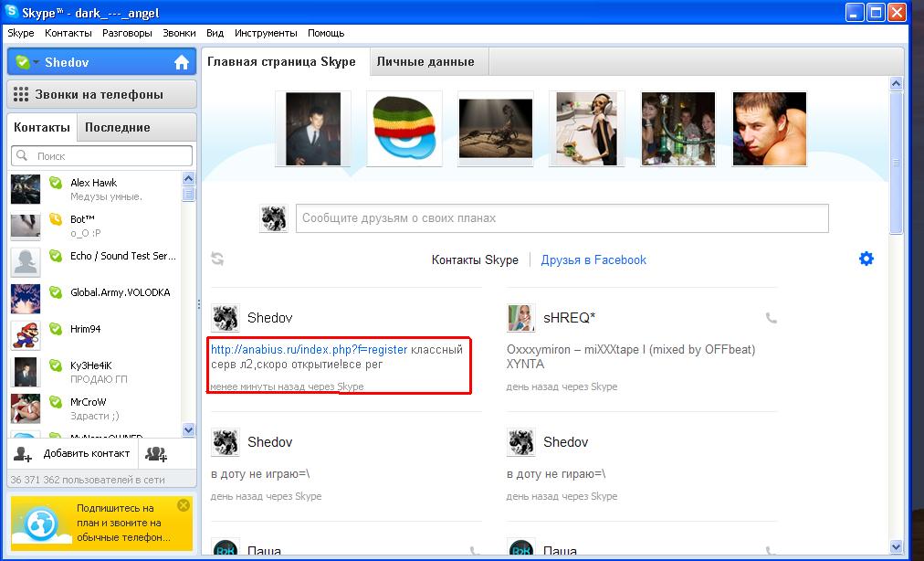Click the create group icon
The height and width of the screenshot is (561, 924).
pyautogui.click(x=156, y=453)
